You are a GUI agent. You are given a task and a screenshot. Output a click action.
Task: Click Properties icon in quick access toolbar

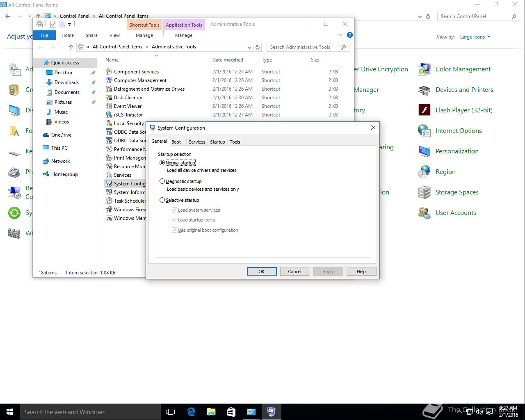(53, 25)
